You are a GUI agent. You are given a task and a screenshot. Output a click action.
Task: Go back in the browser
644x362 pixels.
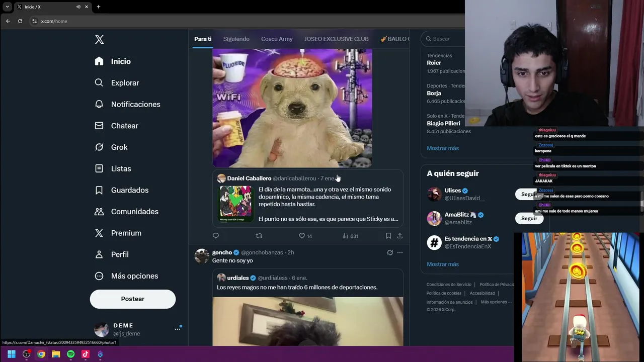tap(8, 21)
